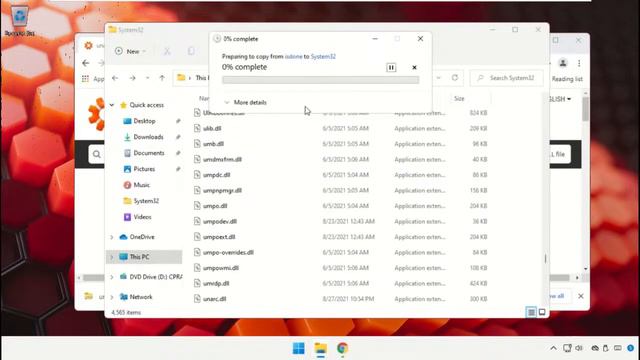Screen dimensions: 640x360
Task: Open Reading list in Chrome
Action: point(567,79)
